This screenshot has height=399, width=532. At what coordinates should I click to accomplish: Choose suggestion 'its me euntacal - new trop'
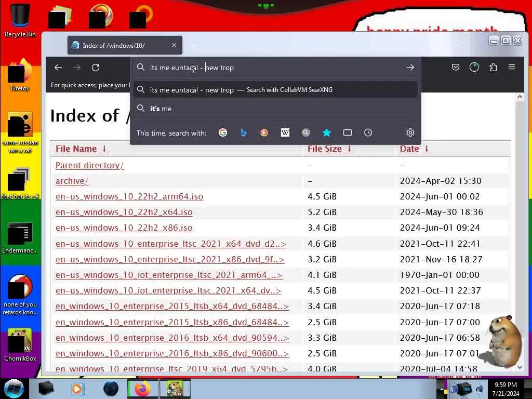point(275,90)
